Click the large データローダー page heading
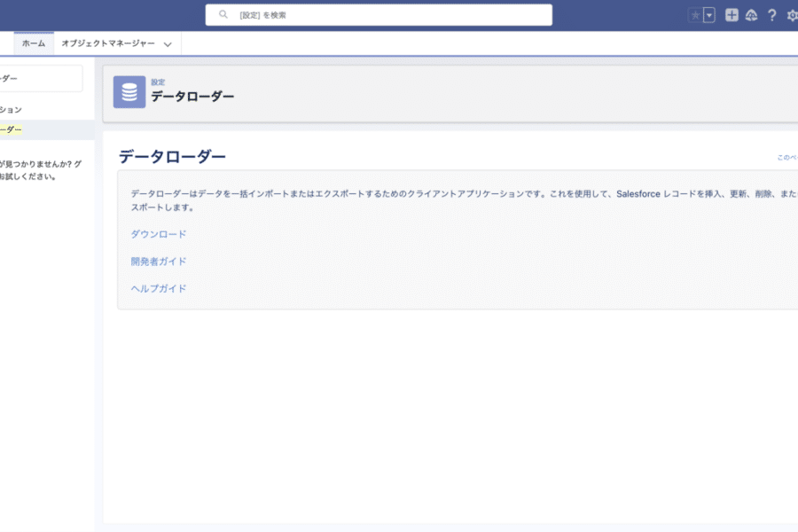 click(172, 156)
